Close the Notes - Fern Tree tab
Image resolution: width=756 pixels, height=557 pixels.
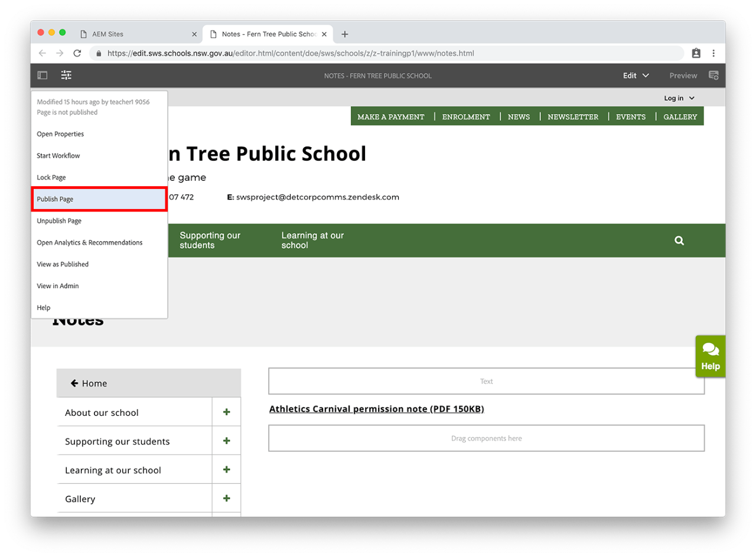324,34
